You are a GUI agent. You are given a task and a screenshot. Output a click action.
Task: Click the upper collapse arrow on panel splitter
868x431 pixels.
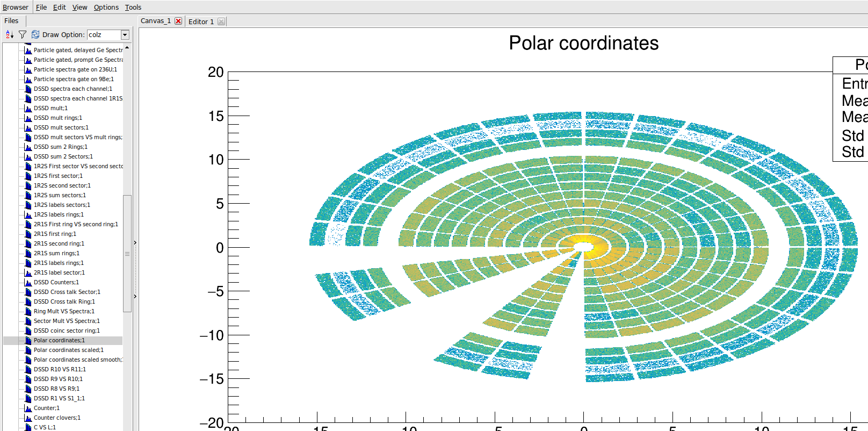pyautogui.click(x=135, y=243)
